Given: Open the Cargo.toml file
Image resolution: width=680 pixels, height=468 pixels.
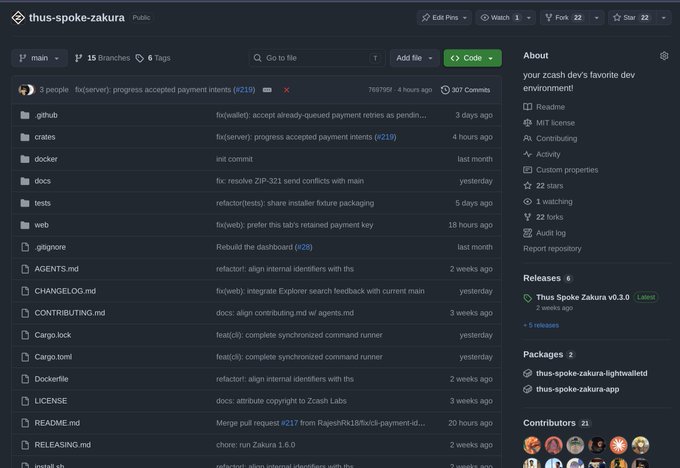Looking at the screenshot, I should tap(53, 357).
